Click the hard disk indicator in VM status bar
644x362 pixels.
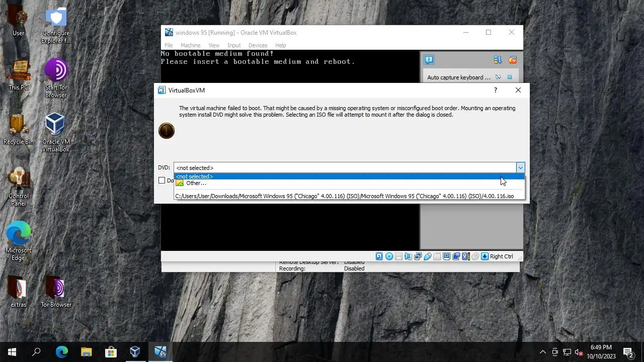(379, 256)
